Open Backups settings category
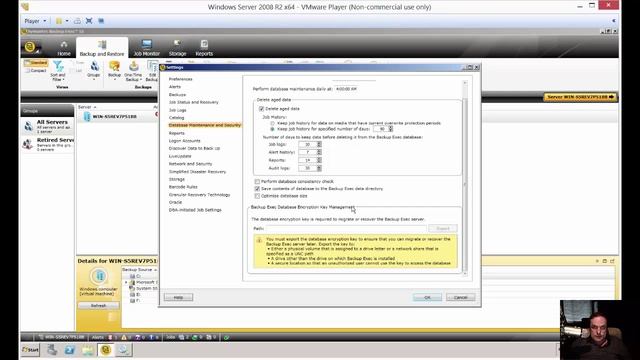The width and height of the screenshot is (640, 360). (177, 95)
